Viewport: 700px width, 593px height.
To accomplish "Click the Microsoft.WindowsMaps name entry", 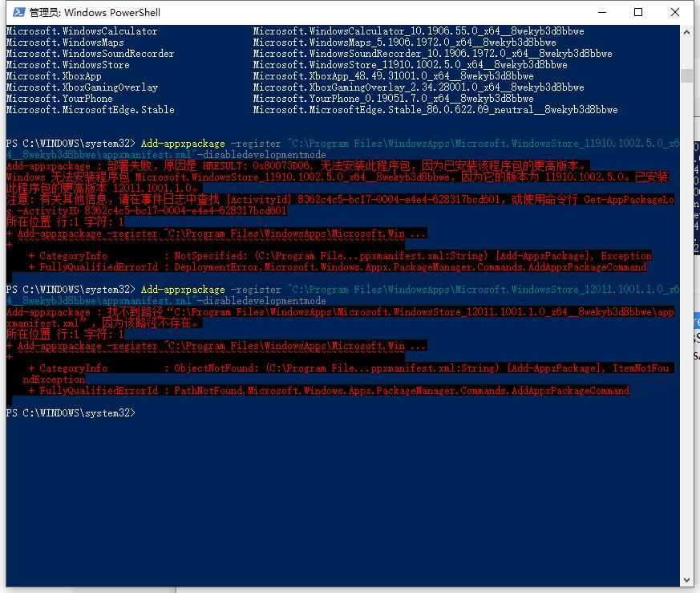I will (x=65, y=42).
